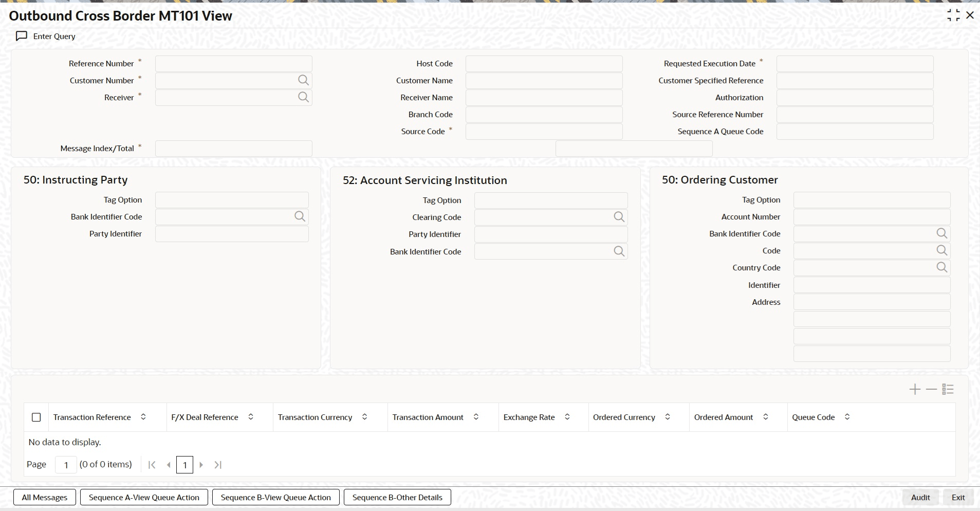The width and height of the screenshot is (980, 511).
Task: Focus the Reference Number field
Action: coord(234,64)
